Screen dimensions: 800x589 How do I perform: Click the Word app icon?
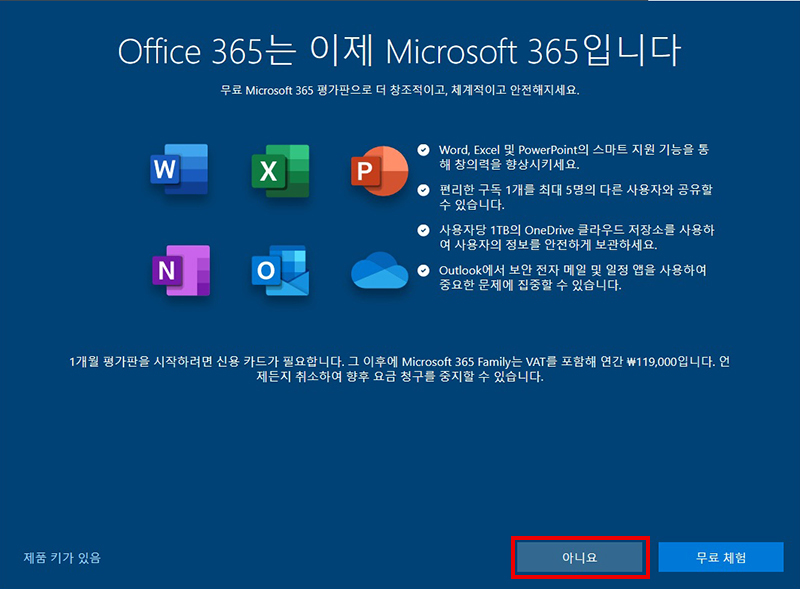point(179,169)
